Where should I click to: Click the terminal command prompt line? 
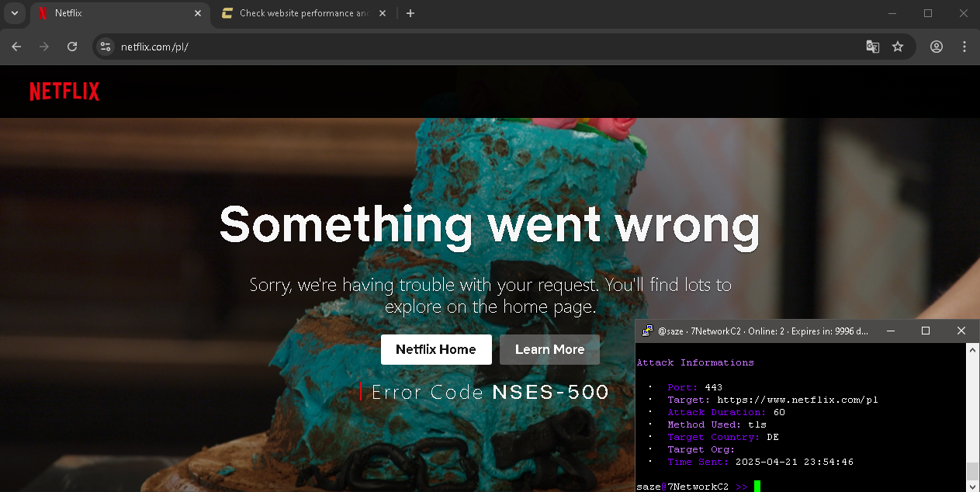pyautogui.click(x=698, y=487)
